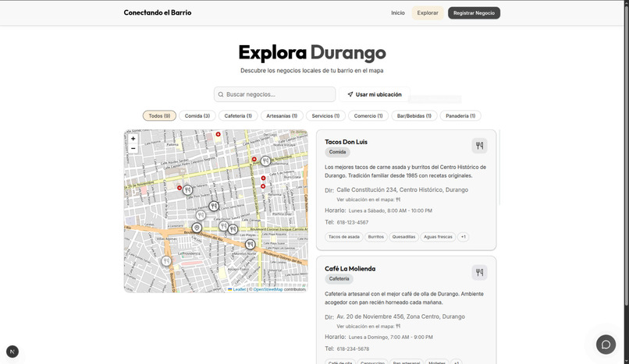Click the location pin marker on map
The width and height of the screenshot is (629, 364).
(197, 228)
